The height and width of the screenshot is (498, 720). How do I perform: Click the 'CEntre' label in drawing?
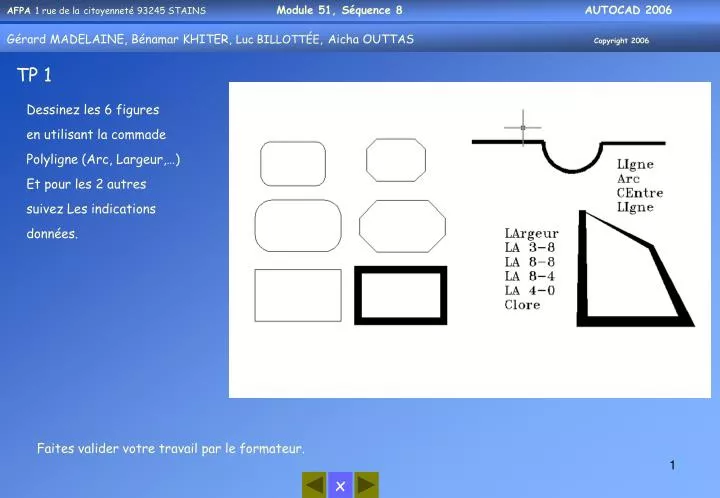click(640, 193)
